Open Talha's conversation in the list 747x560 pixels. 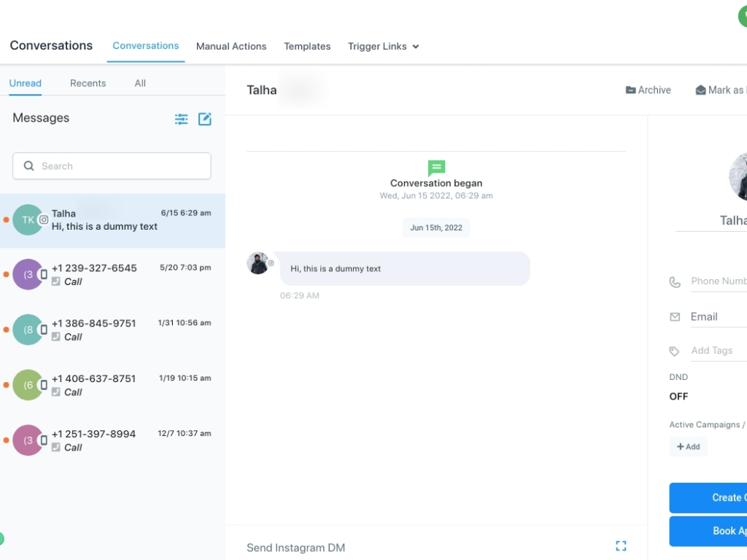[112, 220]
